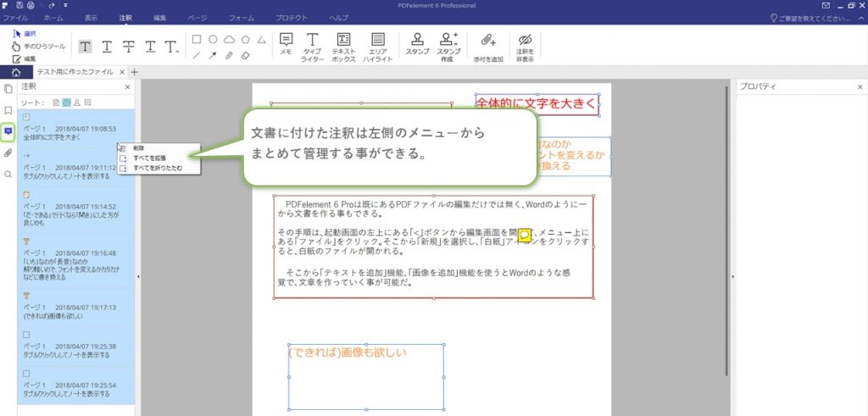Choose the cloud shape annotation tool
The width and height of the screenshot is (868, 416).
[x=229, y=39]
